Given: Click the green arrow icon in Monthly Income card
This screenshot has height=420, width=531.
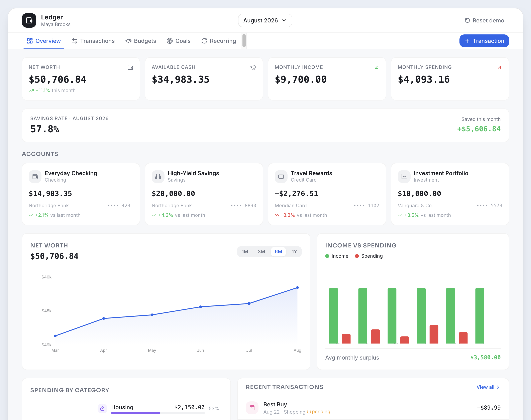Looking at the screenshot, I should (376, 67).
